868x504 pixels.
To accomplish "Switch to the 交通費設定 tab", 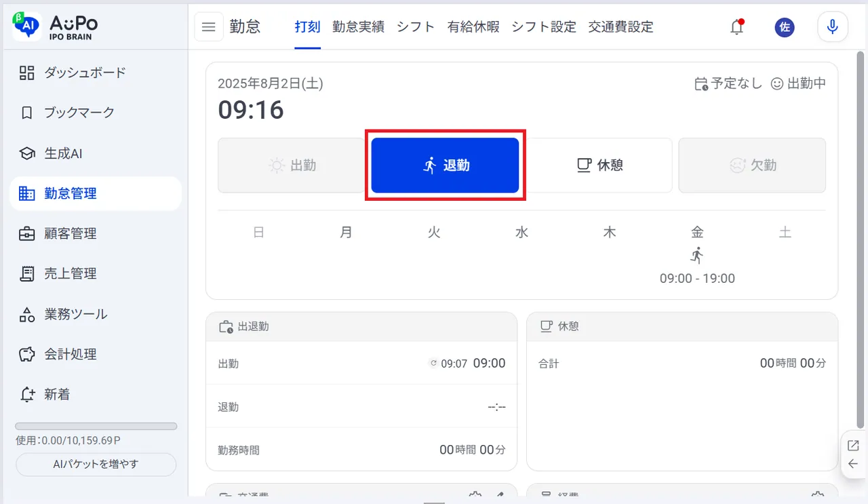I will coord(621,27).
